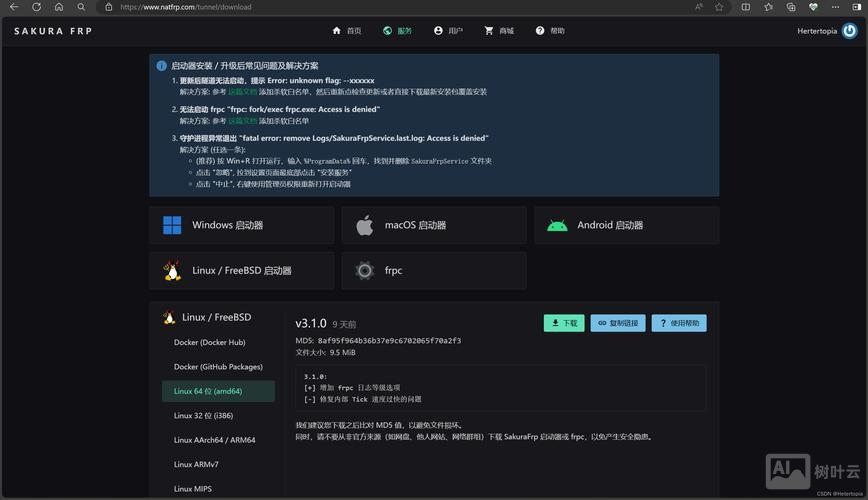Toggle the read aloud icon in address bar
Image resolution: width=868 pixels, height=500 pixels.
pos(699,7)
